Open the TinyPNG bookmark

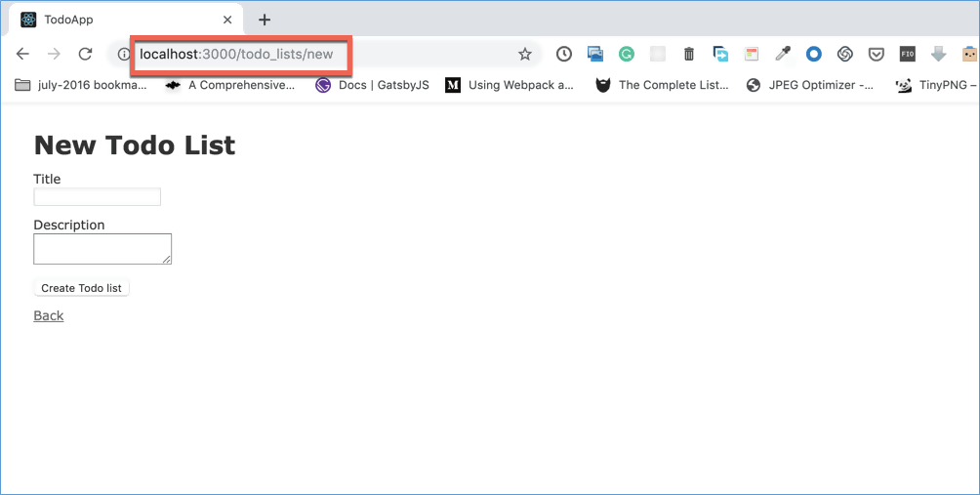(935, 85)
